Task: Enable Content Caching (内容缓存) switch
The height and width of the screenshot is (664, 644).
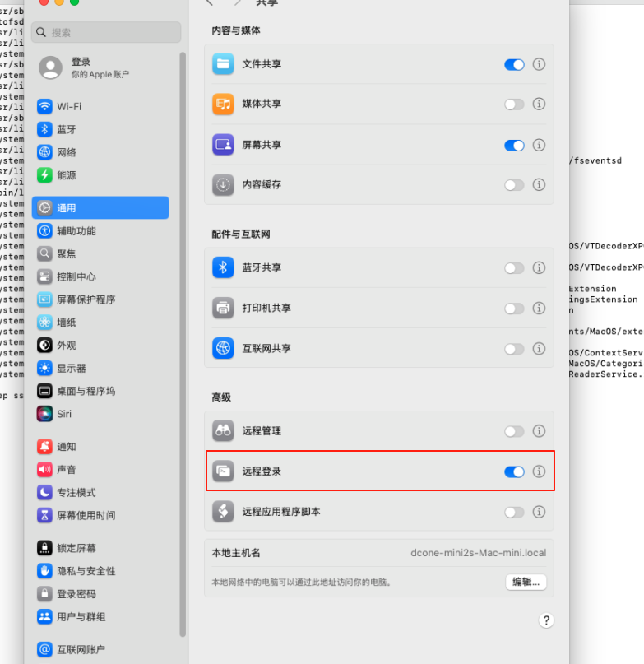Action: [x=514, y=185]
